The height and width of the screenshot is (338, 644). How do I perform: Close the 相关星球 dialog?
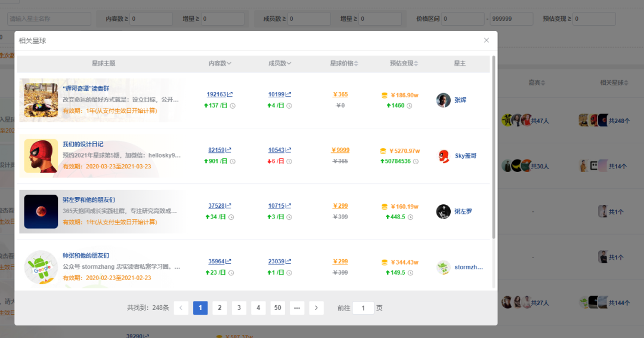point(487,40)
